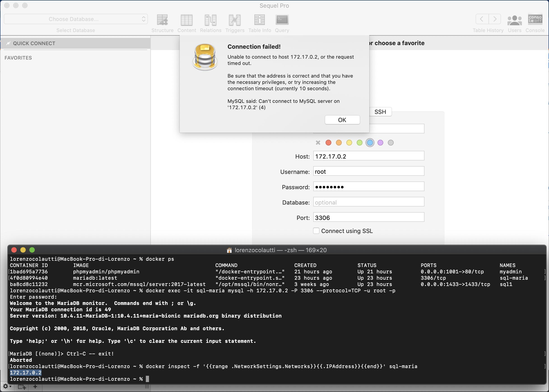
Task: Click 'phpmyadmin/phpmyadmin' image name in Terminal
Action: click(106, 272)
